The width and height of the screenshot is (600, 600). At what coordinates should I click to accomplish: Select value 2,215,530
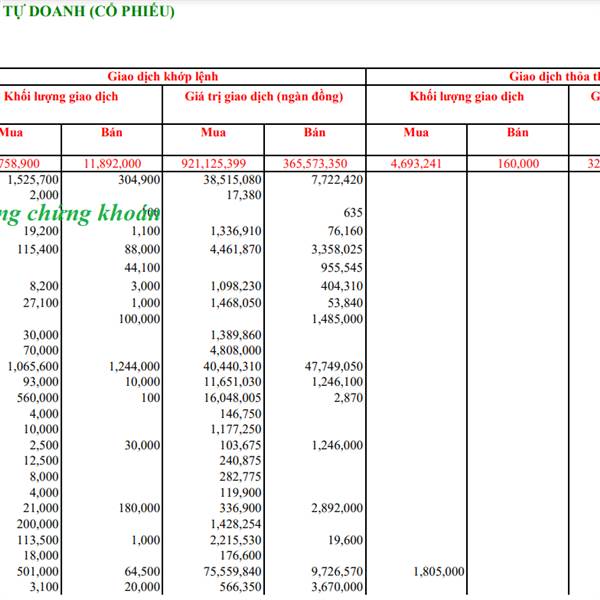click(236, 540)
